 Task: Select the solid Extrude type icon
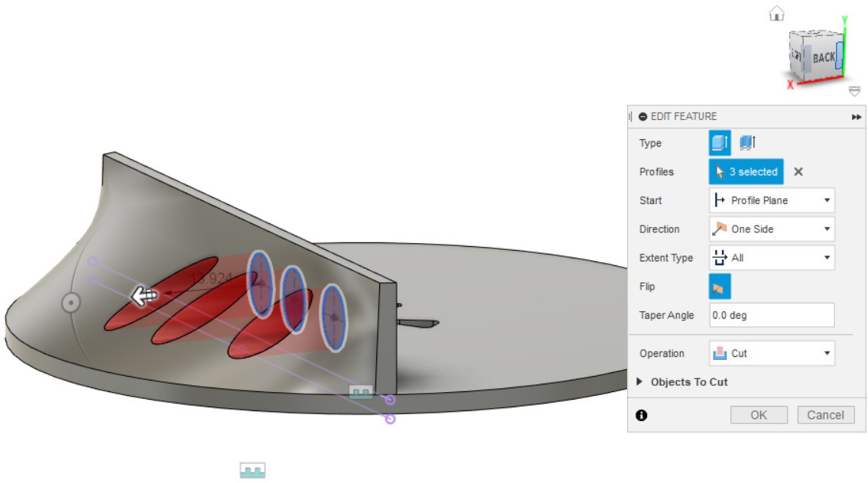click(x=720, y=143)
